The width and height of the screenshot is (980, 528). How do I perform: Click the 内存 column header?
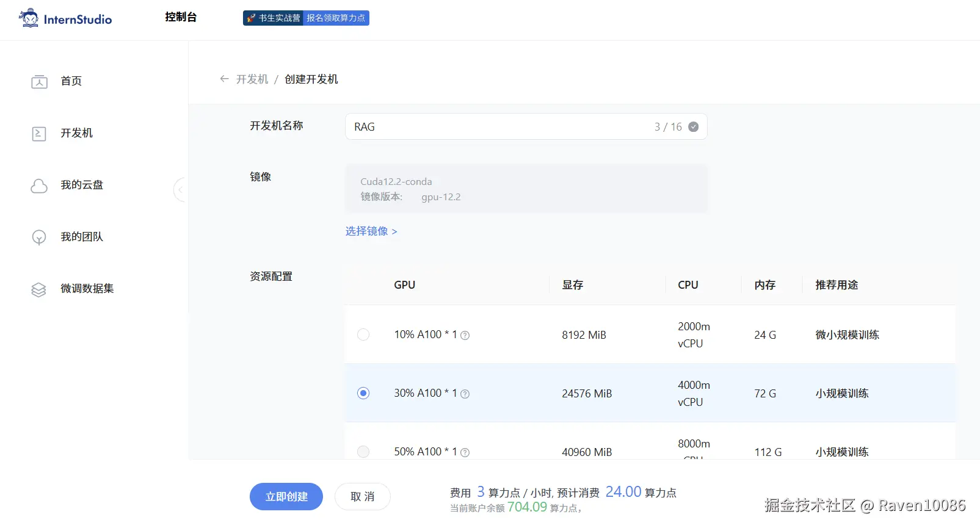(x=765, y=285)
